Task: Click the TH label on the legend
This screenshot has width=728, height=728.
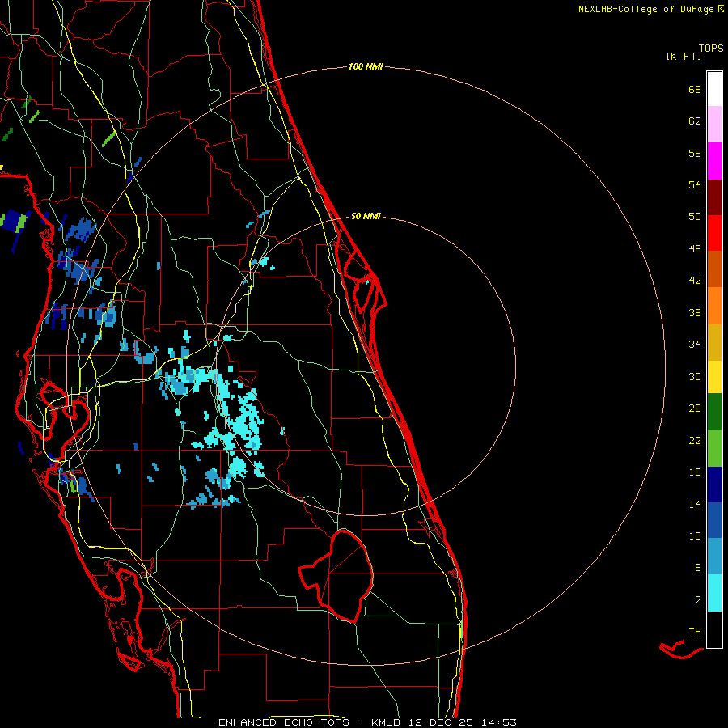Action: (695, 632)
